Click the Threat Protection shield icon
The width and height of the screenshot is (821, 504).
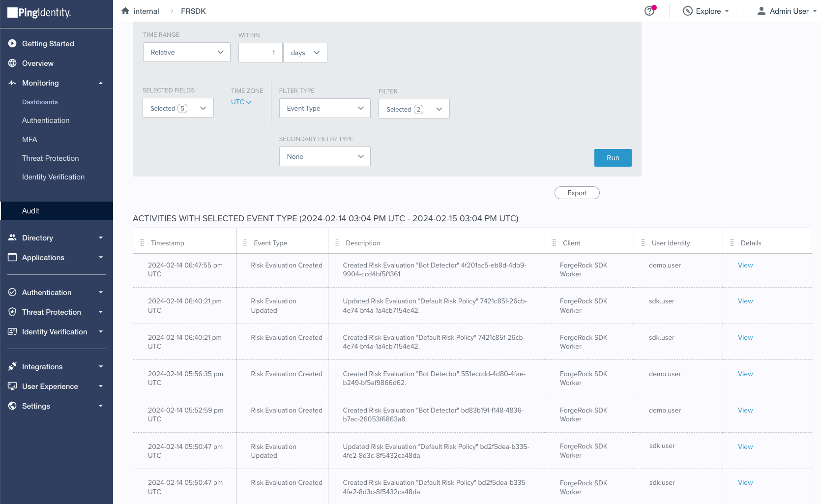(12, 312)
